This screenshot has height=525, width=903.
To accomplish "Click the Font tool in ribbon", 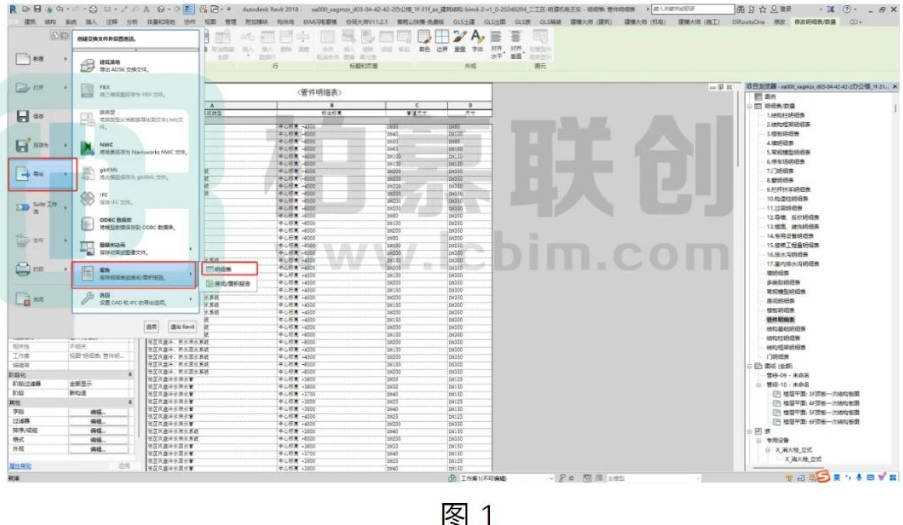I will (x=477, y=40).
